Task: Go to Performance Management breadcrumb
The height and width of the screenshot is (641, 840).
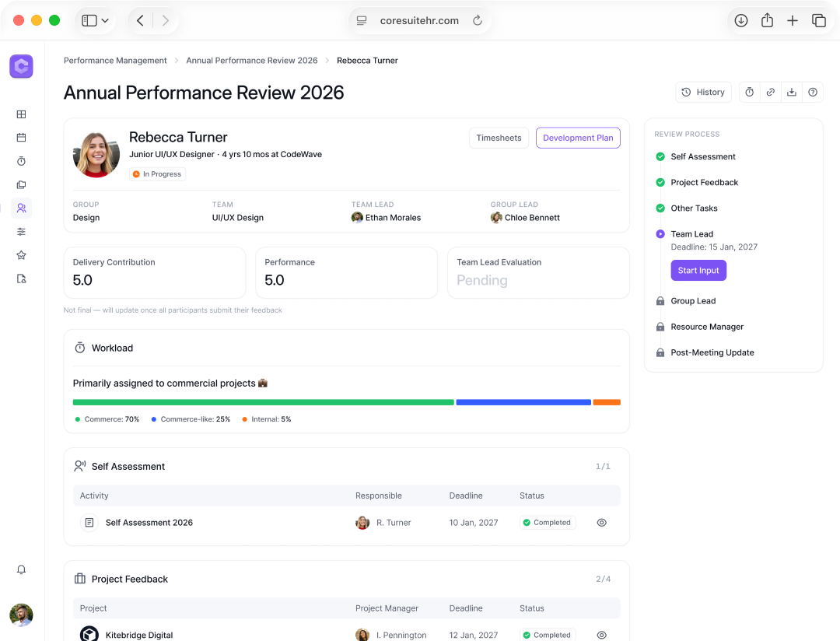Action: coord(115,61)
